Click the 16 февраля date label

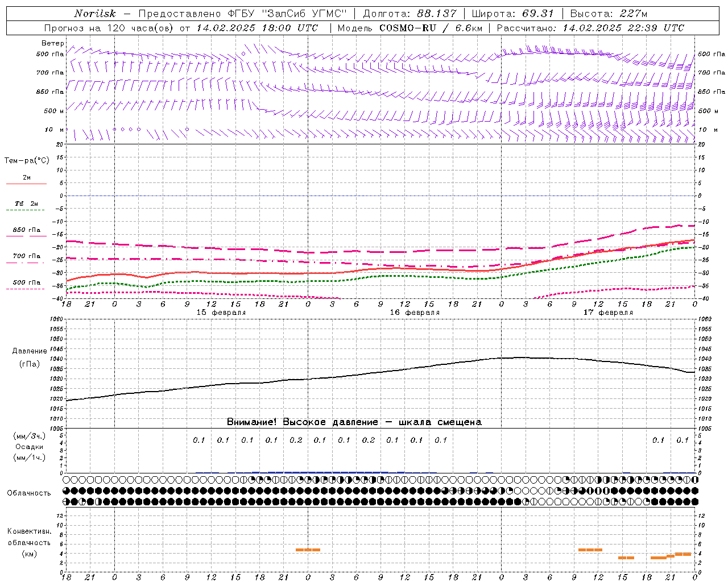coord(415,313)
